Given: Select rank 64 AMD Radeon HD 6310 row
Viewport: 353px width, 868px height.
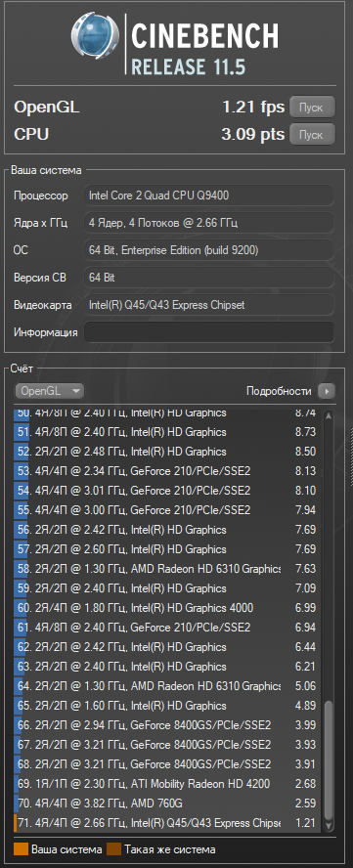Looking at the screenshot, I should (x=167, y=686).
